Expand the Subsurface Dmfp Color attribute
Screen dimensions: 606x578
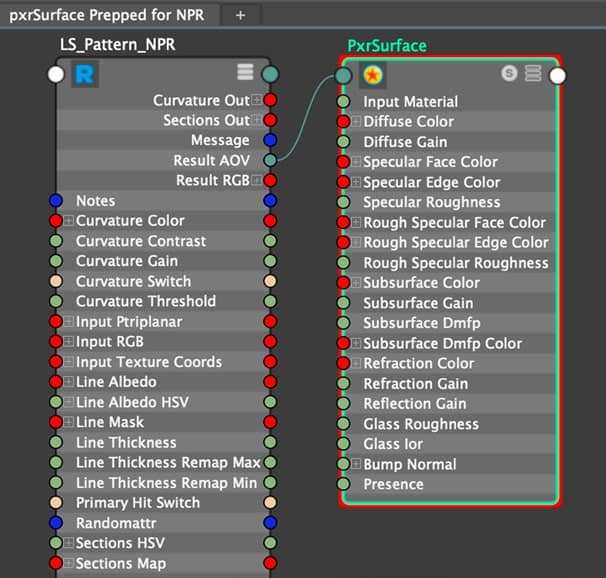coord(356,343)
